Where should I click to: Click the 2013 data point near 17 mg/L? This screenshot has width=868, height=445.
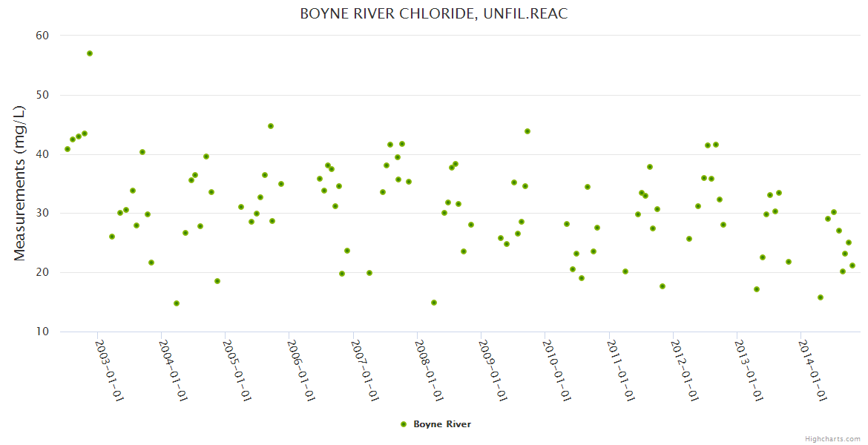(x=757, y=289)
